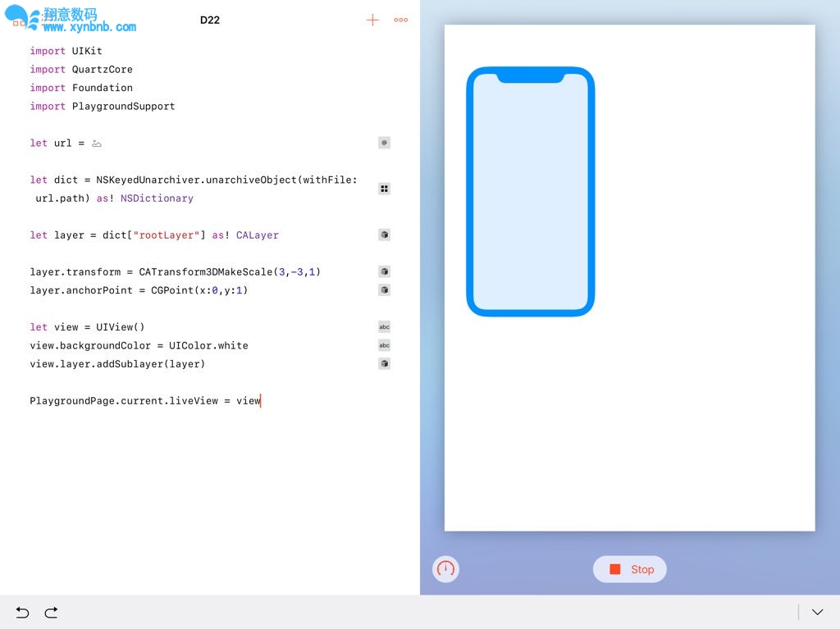Show result cube for layer.anchorPoint line

384,289
